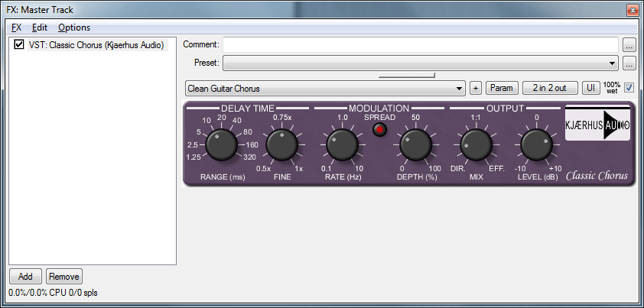Click the MIX output knob
Viewport: 644px width, 308px height.
[476, 144]
